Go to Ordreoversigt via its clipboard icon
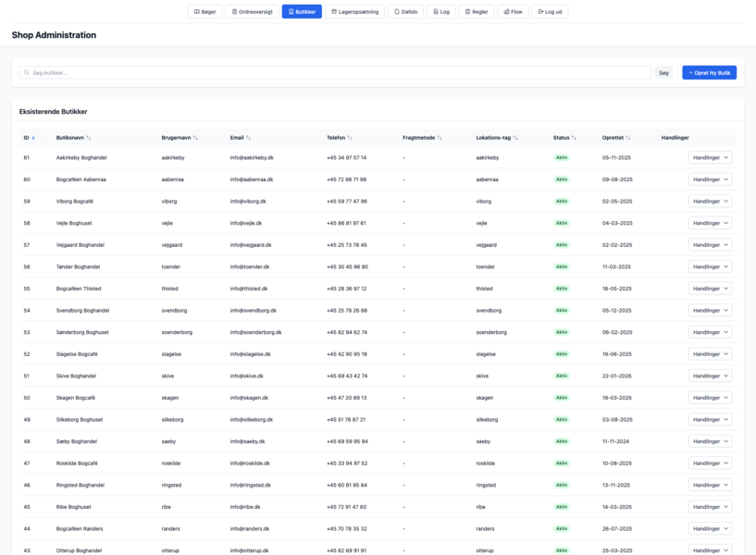This screenshot has width=756, height=555. [235, 12]
